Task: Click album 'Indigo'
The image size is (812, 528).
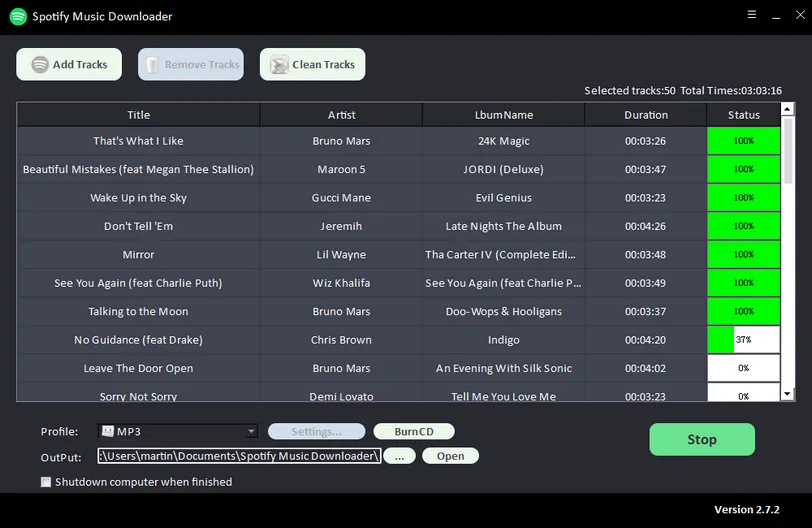Action: click(503, 340)
